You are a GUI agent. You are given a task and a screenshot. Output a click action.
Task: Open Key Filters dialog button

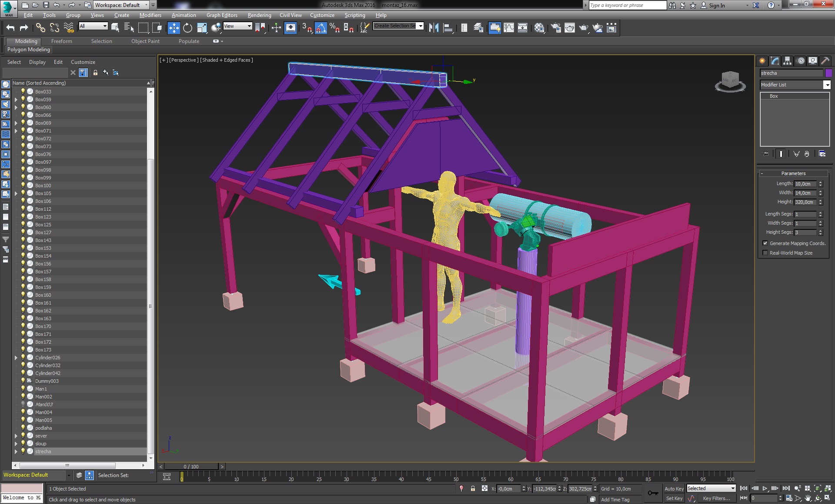[x=716, y=498]
